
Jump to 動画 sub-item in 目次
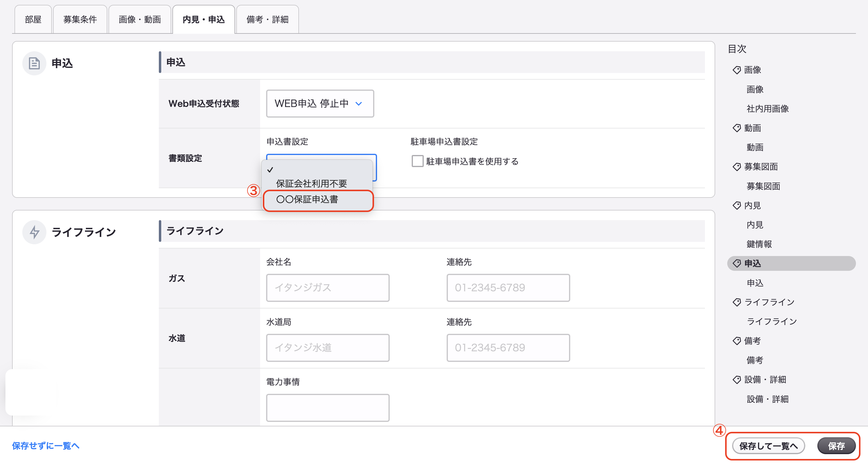tap(755, 147)
